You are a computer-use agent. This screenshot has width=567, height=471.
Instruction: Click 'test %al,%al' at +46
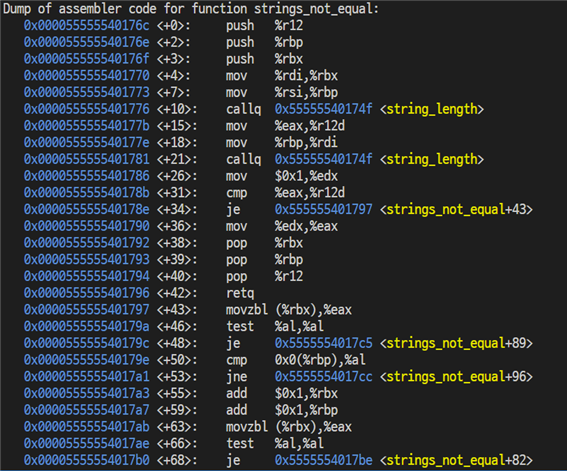(x=275, y=326)
